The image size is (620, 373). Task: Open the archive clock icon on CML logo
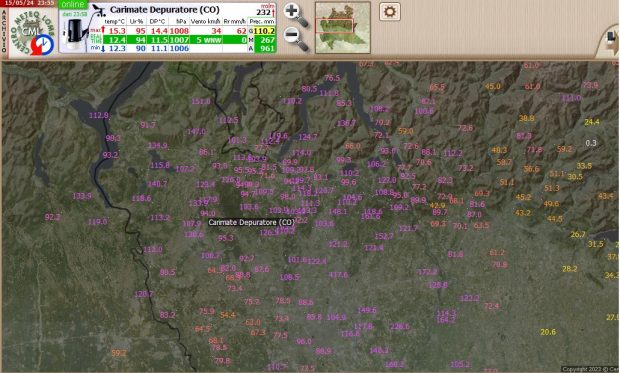coord(42,45)
